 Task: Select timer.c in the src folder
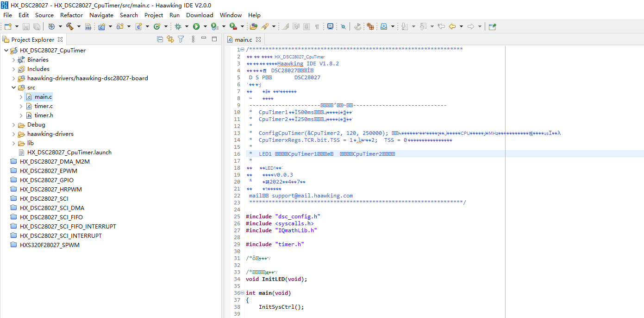point(44,106)
